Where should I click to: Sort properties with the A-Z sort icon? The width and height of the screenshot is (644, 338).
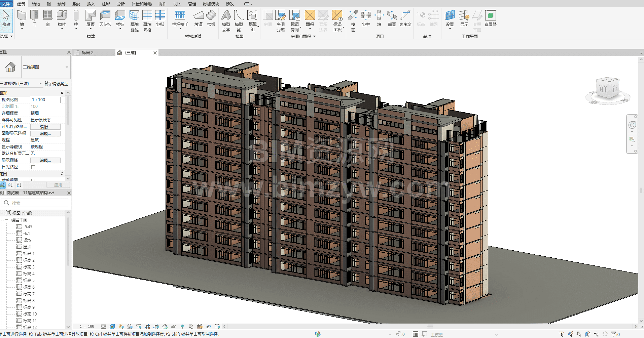(10, 185)
